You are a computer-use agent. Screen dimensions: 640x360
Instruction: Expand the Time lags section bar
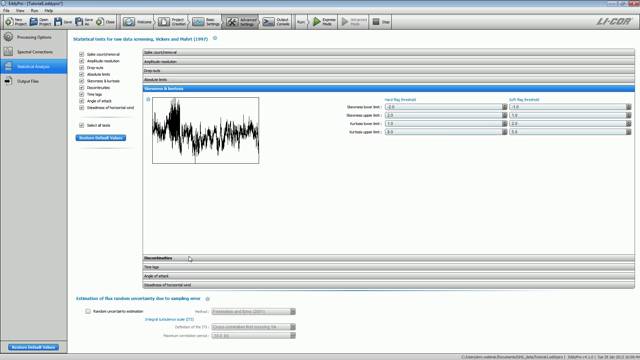(x=389, y=267)
